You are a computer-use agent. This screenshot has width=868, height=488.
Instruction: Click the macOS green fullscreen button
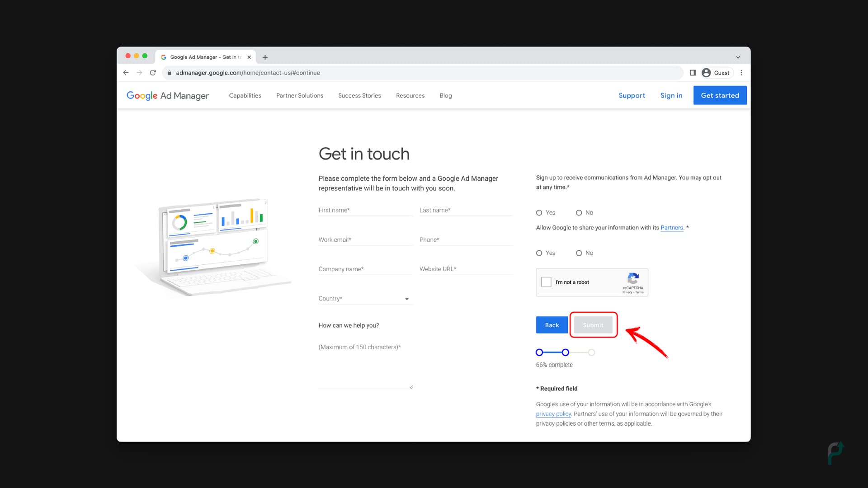click(145, 56)
